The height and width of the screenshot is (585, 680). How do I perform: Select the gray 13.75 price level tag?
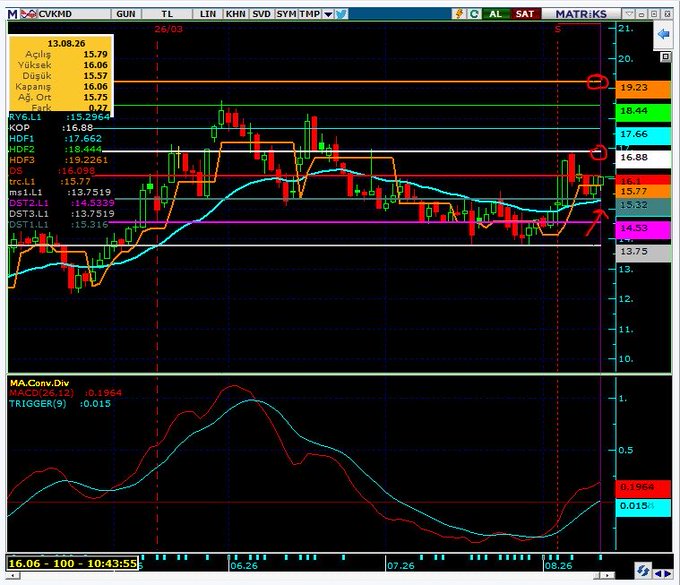coord(643,252)
